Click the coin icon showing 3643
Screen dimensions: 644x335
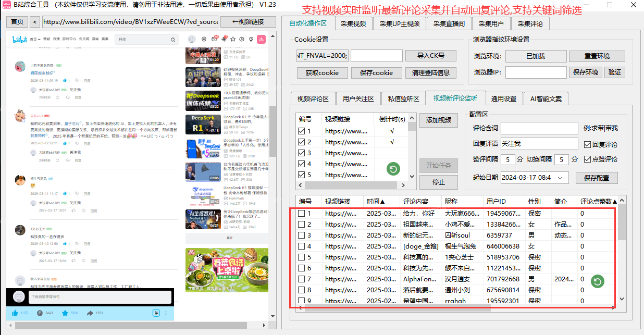click(x=40, y=313)
